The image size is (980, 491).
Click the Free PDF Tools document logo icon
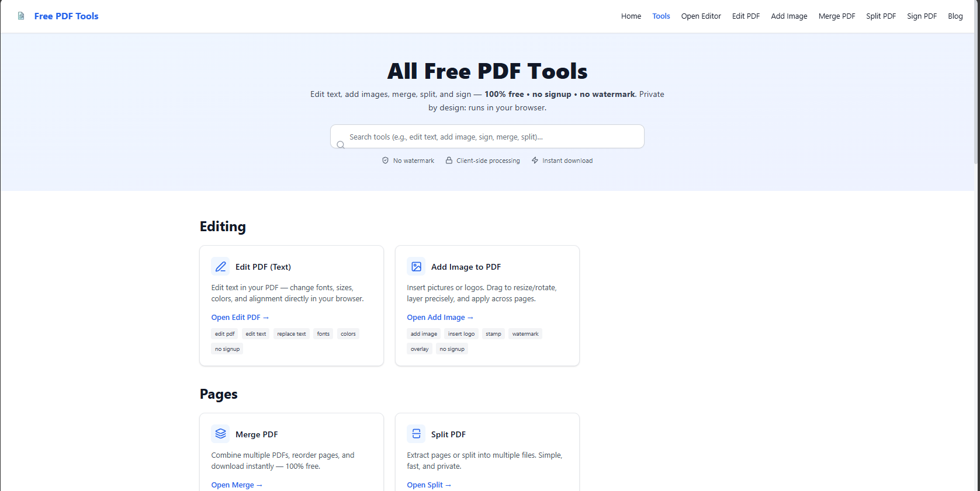point(21,16)
